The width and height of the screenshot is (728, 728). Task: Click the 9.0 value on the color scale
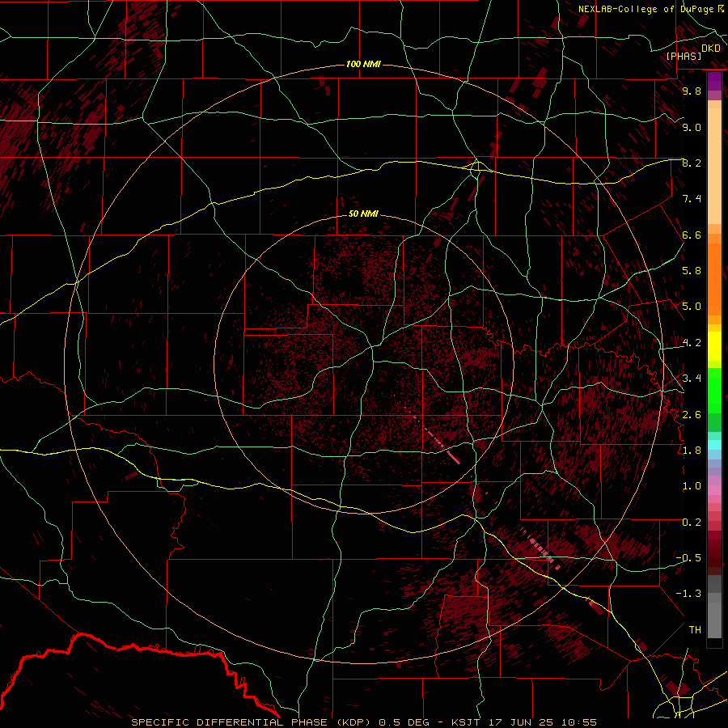(692, 127)
